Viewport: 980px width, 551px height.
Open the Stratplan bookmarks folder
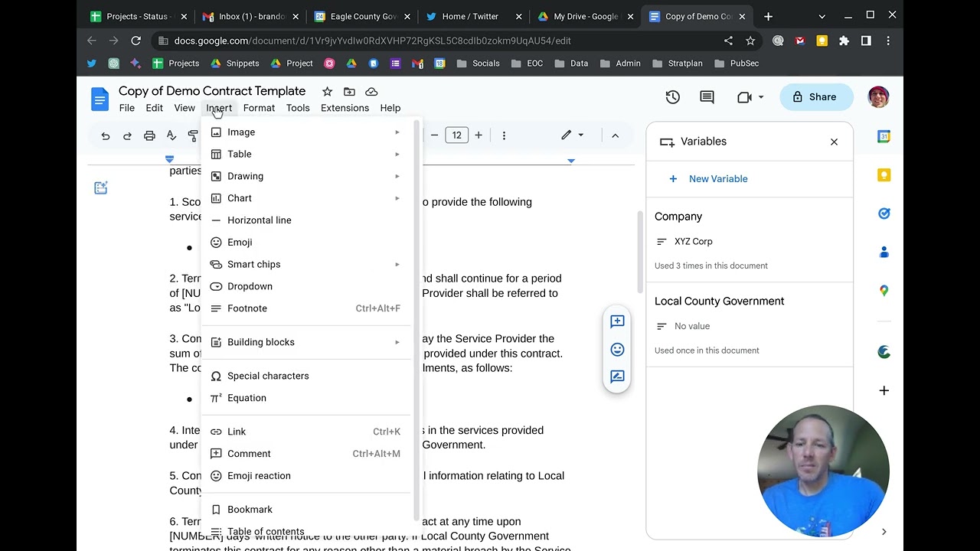pyautogui.click(x=677, y=64)
